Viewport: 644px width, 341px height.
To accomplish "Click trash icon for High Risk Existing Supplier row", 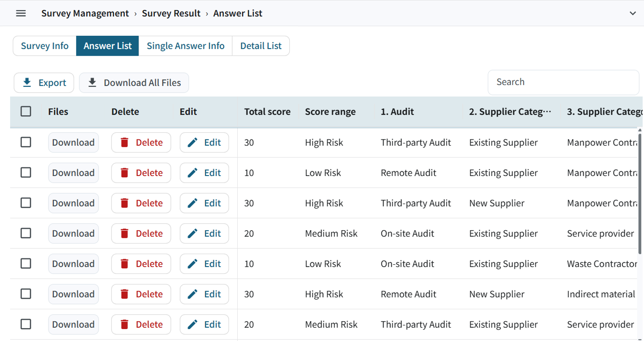I will [x=124, y=142].
